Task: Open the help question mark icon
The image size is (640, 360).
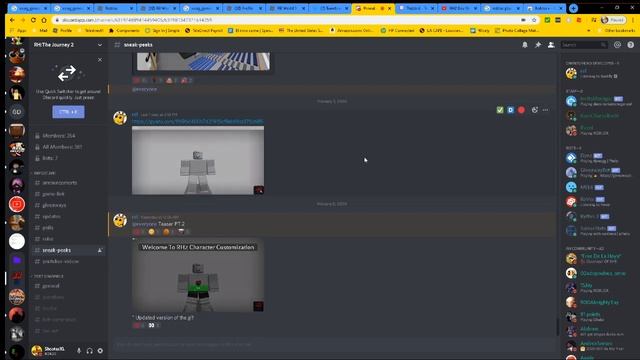Action: tap(630, 45)
